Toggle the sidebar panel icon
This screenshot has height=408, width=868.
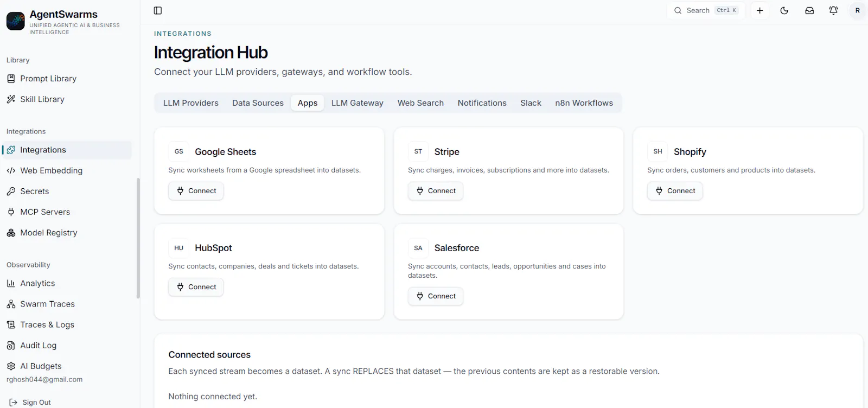tap(158, 10)
